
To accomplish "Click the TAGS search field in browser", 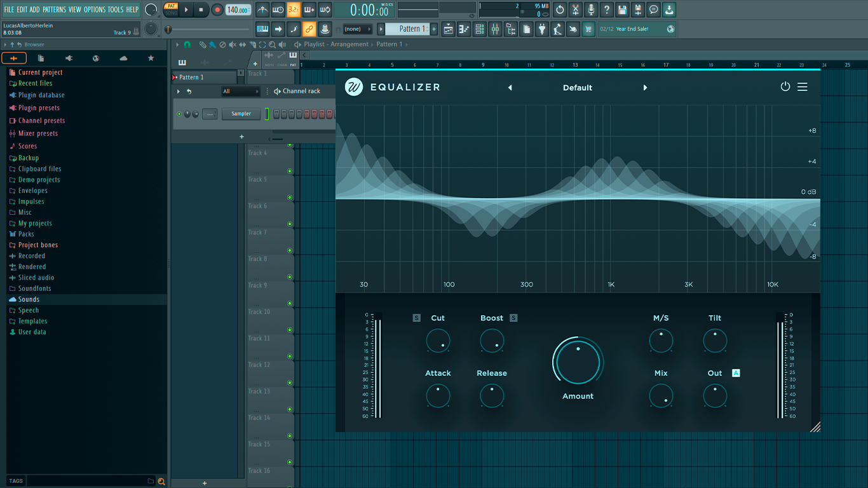I will [91, 481].
